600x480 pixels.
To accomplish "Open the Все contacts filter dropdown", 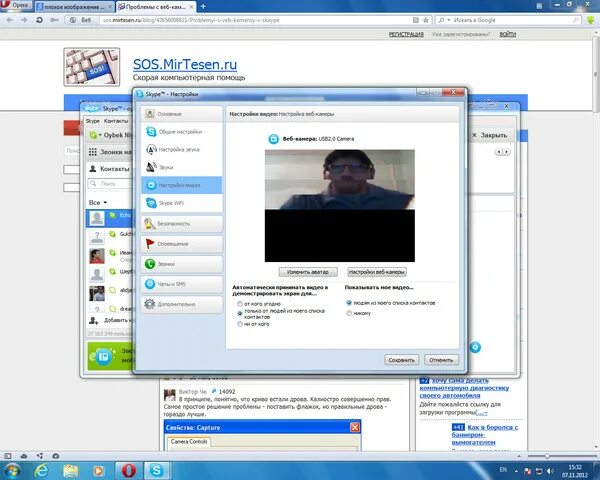I will point(98,202).
